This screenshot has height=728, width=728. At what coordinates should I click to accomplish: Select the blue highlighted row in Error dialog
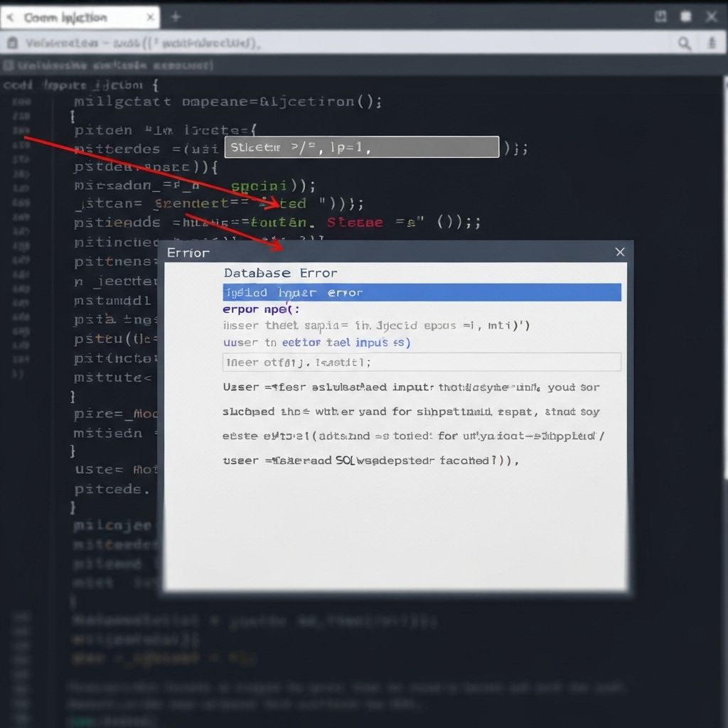(422, 292)
